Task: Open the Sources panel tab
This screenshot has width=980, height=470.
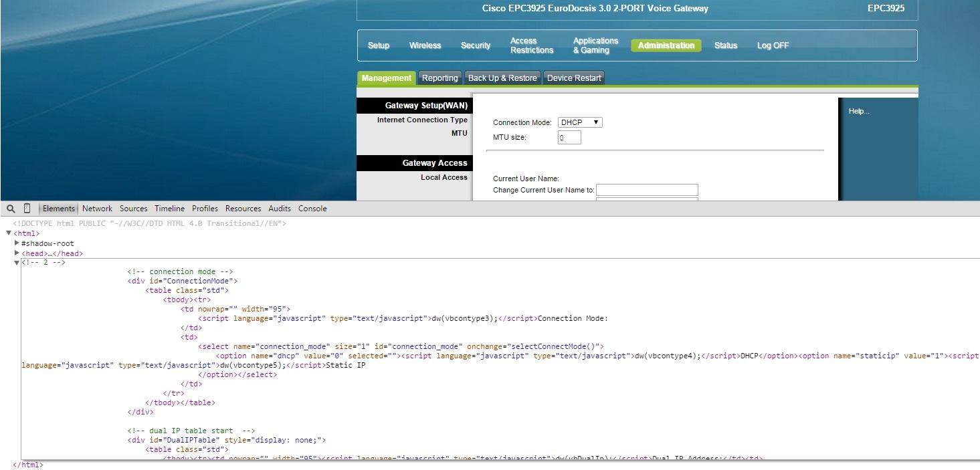Action: (133, 209)
